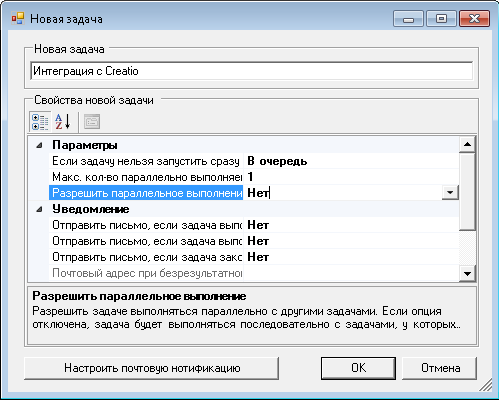Click the window icon in title bar
The image size is (499, 400).
[x=18, y=19]
